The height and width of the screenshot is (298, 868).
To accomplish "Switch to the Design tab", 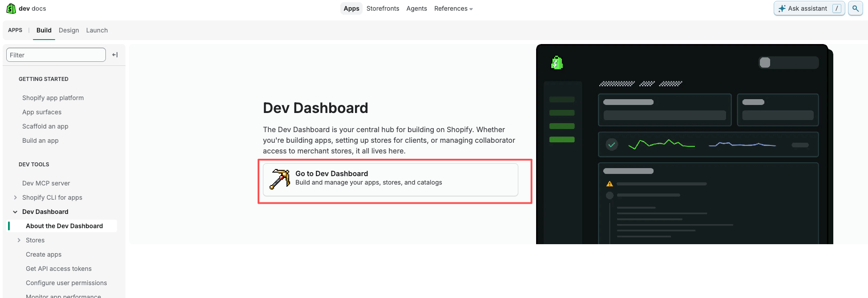I will click(69, 30).
